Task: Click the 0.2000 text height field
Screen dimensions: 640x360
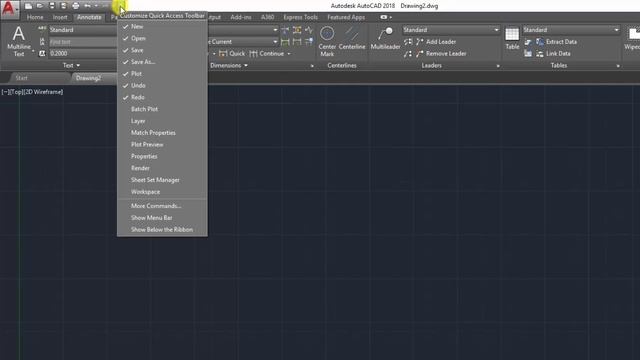Action: pyautogui.click(x=83, y=53)
